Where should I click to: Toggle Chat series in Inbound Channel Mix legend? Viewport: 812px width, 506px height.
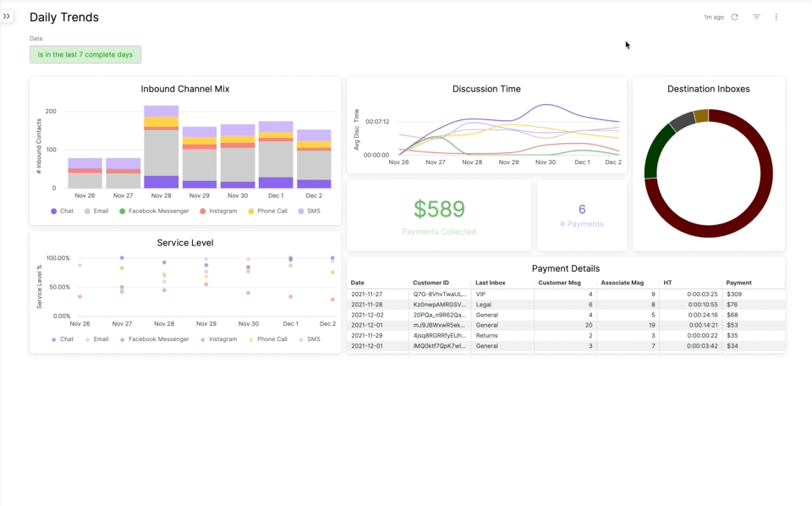[x=62, y=212]
